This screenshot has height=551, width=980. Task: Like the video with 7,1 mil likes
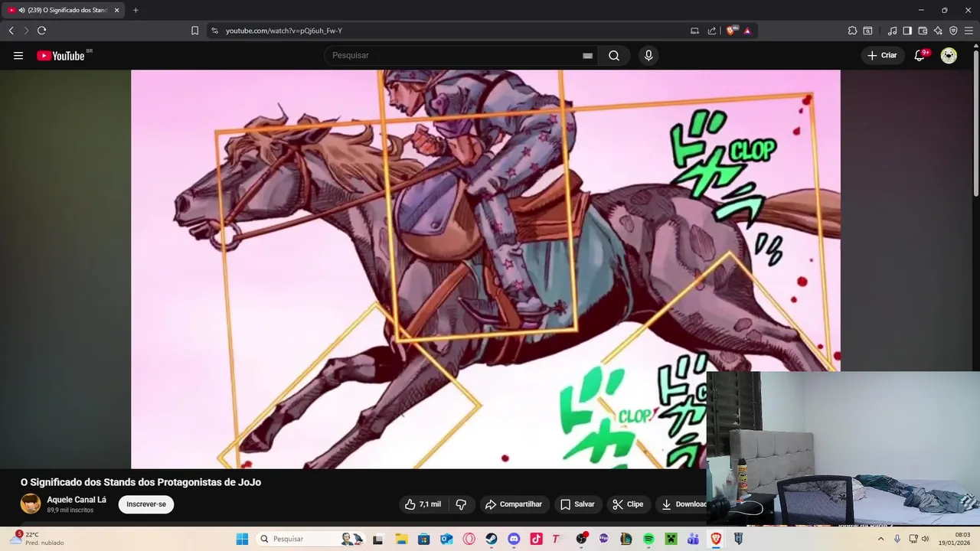coord(423,504)
